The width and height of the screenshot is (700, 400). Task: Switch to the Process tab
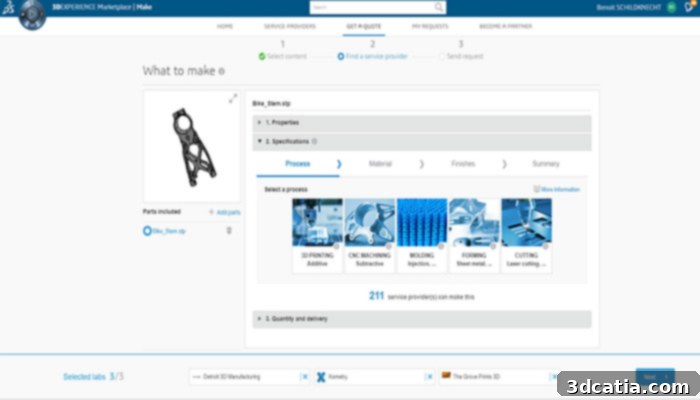[x=298, y=164]
